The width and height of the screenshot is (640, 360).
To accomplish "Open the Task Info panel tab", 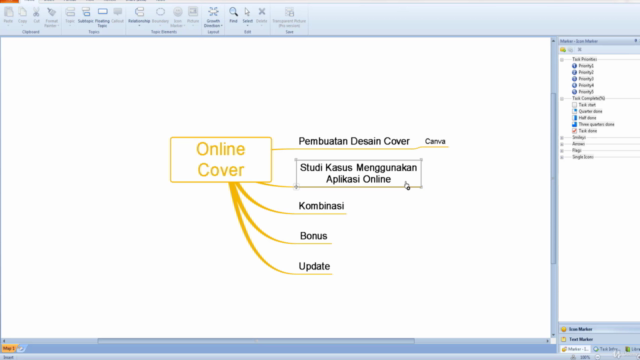I will pos(606,349).
